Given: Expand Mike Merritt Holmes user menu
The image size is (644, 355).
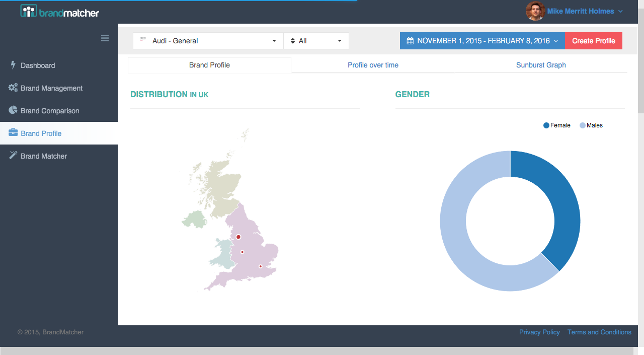Looking at the screenshot, I should (585, 11).
